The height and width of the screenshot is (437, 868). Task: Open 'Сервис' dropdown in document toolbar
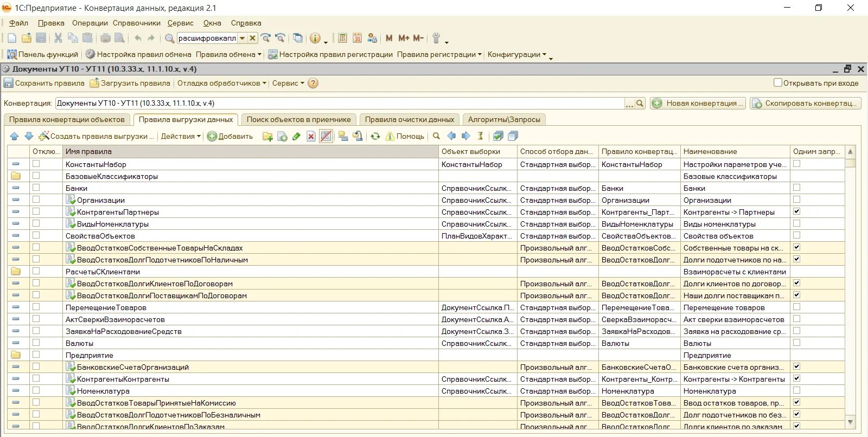[x=288, y=83]
